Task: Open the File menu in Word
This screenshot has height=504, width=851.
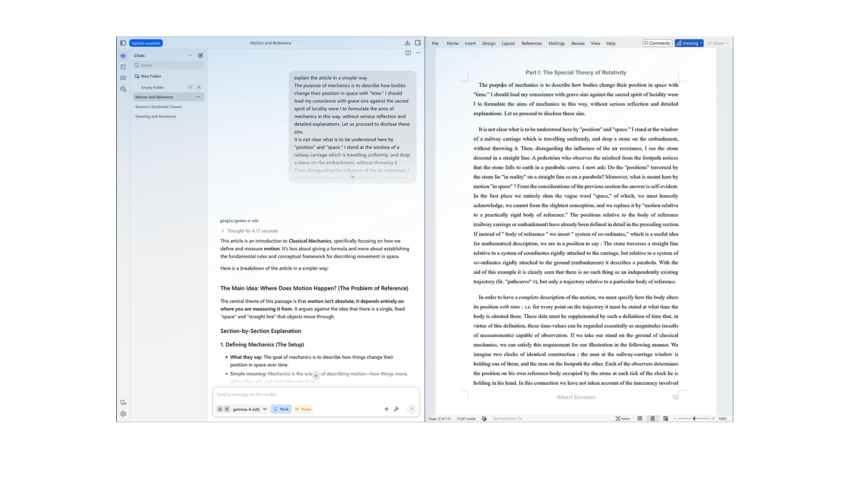Action: pos(435,44)
